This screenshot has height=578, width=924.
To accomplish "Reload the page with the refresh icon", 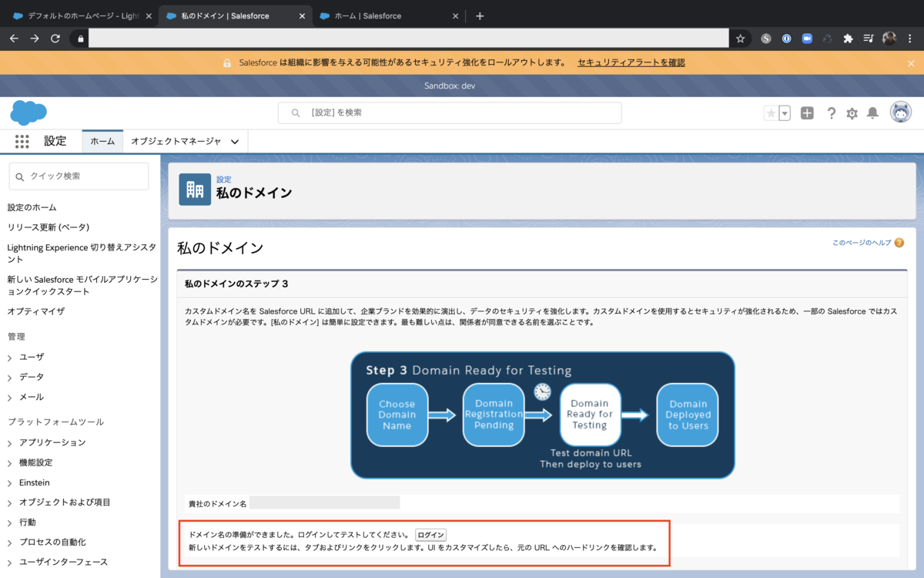I will click(55, 38).
